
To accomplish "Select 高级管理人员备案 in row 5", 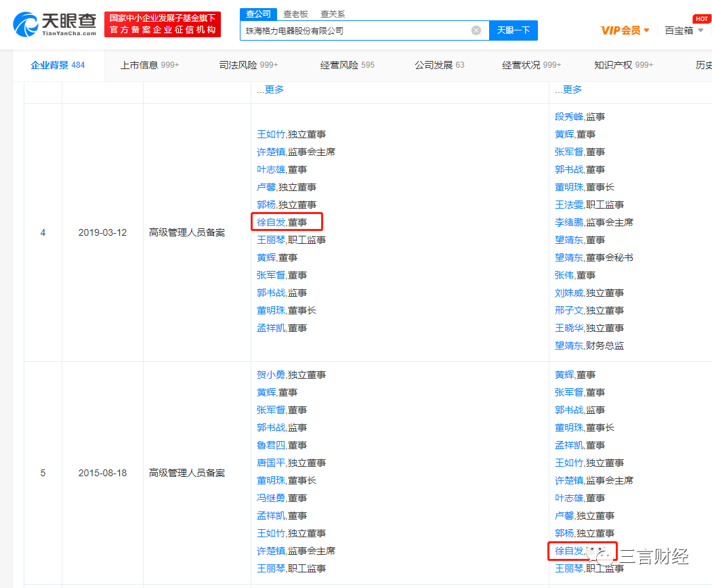I will (x=187, y=473).
